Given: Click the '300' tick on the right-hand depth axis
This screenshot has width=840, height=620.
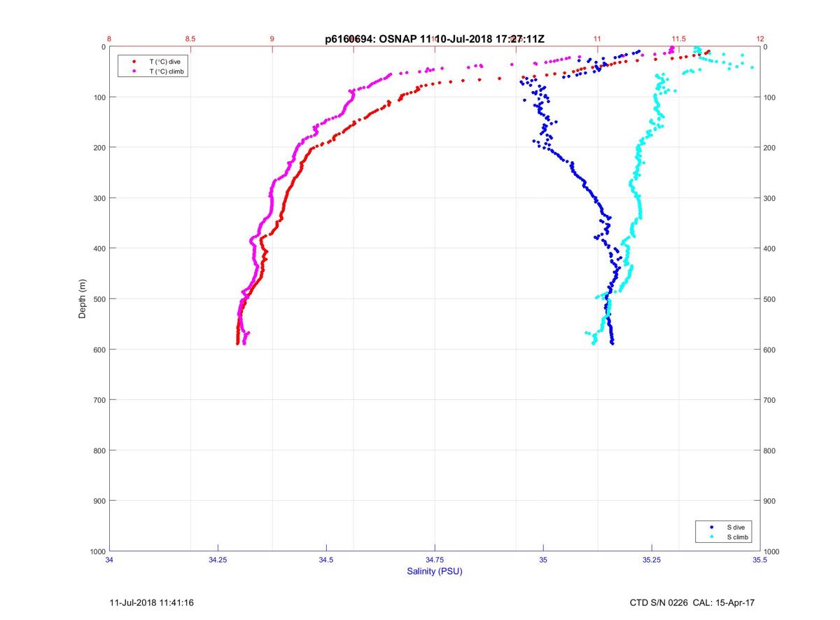Looking at the screenshot, I should [x=771, y=198].
